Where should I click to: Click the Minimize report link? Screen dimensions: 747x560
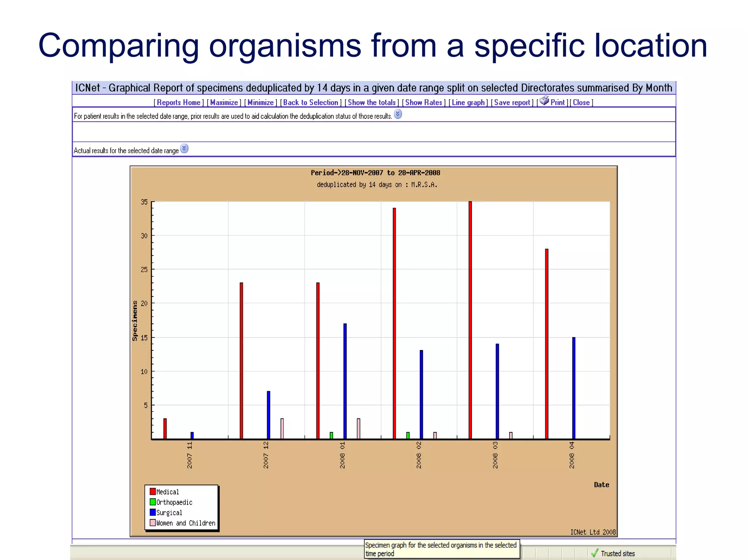[260, 102]
